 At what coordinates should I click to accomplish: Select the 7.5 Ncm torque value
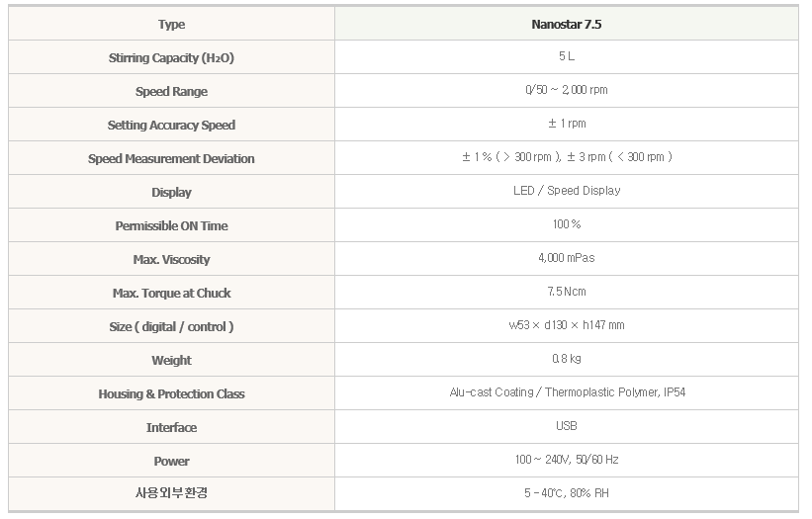coord(567,292)
